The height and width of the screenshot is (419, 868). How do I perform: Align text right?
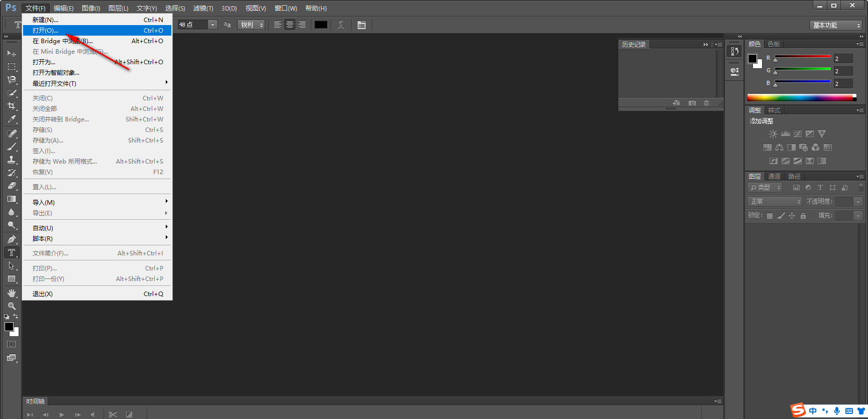pyautogui.click(x=302, y=25)
